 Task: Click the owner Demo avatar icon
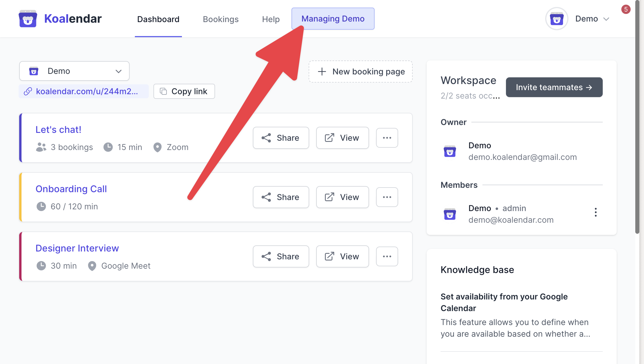(450, 151)
